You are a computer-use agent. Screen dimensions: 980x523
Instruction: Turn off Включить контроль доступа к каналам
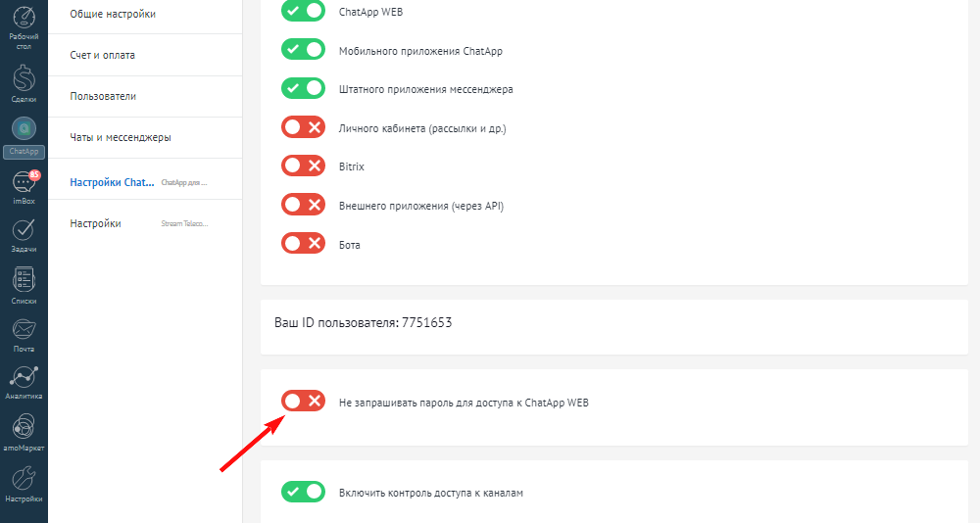303,492
